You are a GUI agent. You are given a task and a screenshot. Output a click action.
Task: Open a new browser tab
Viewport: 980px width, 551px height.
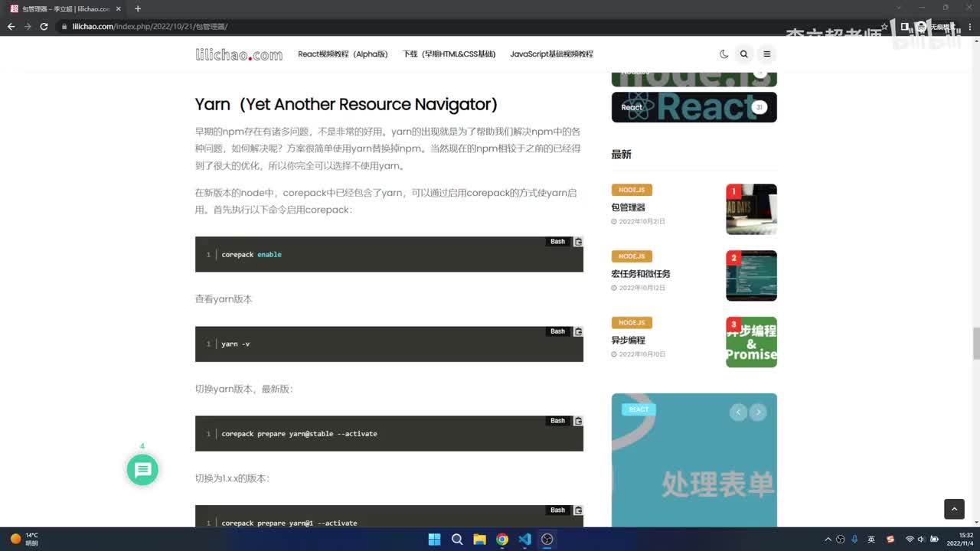[138, 9]
